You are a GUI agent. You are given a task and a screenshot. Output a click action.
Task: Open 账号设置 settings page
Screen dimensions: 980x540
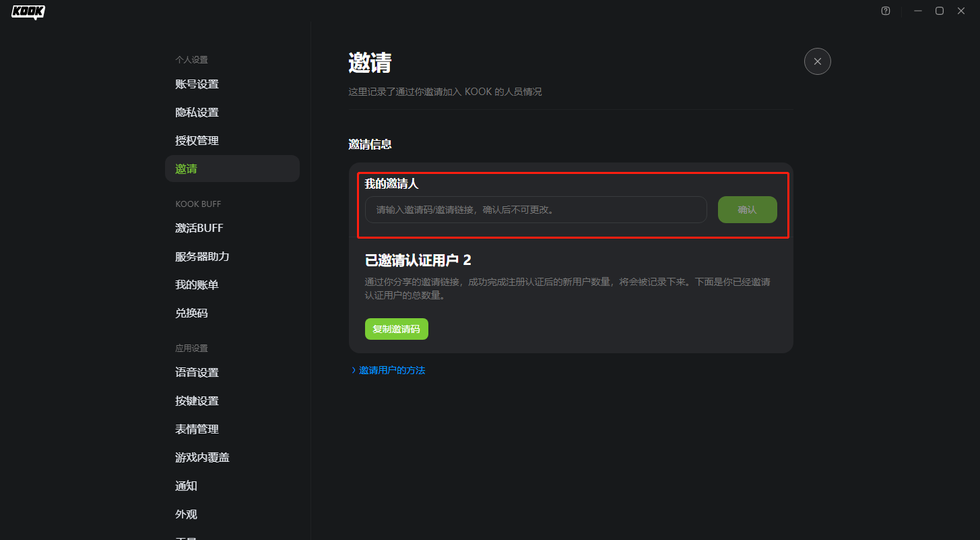pos(232,84)
